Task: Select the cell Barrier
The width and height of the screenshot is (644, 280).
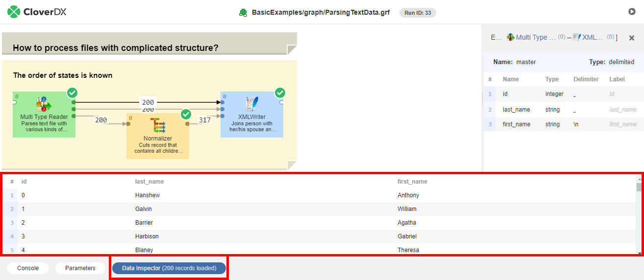Action: pyautogui.click(x=144, y=223)
